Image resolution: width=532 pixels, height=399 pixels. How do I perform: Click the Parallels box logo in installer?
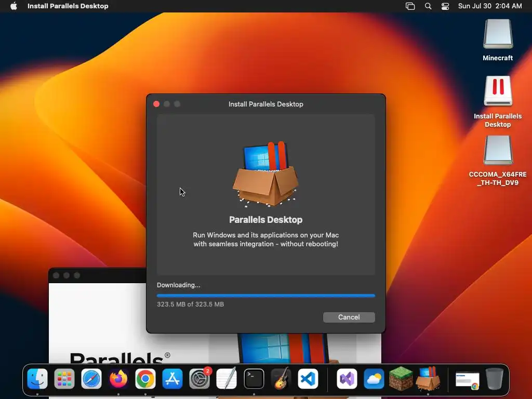click(265, 174)
